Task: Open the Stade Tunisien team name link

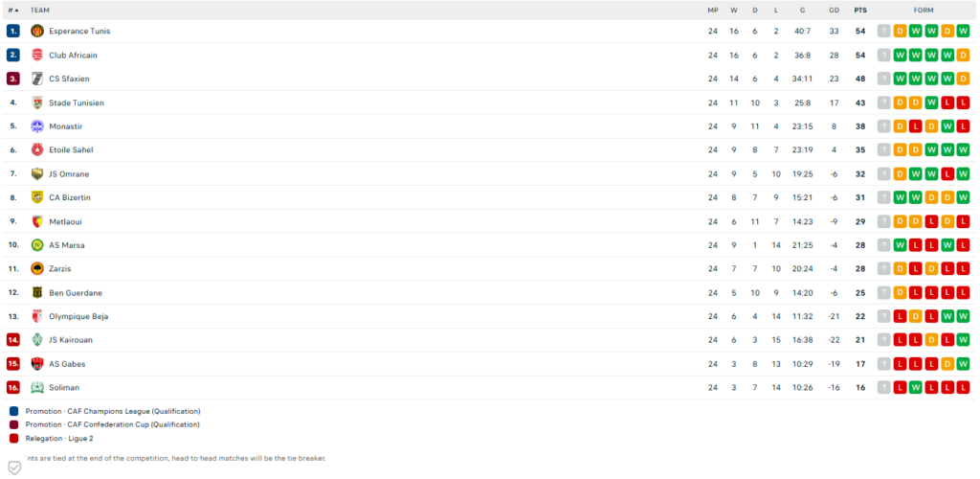Action: [x=77, y=103]
